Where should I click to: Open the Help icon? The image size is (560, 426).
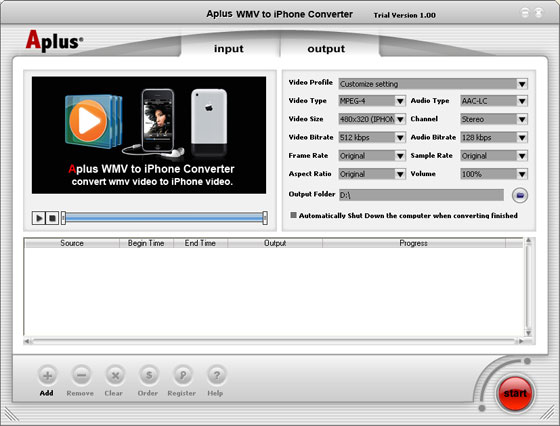pyautogui.click(x=216, y=375)
